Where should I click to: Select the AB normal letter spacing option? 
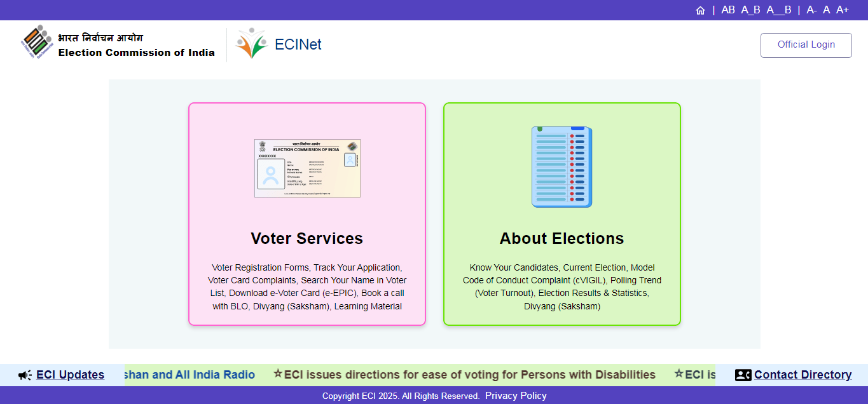(x=728, y=10)
